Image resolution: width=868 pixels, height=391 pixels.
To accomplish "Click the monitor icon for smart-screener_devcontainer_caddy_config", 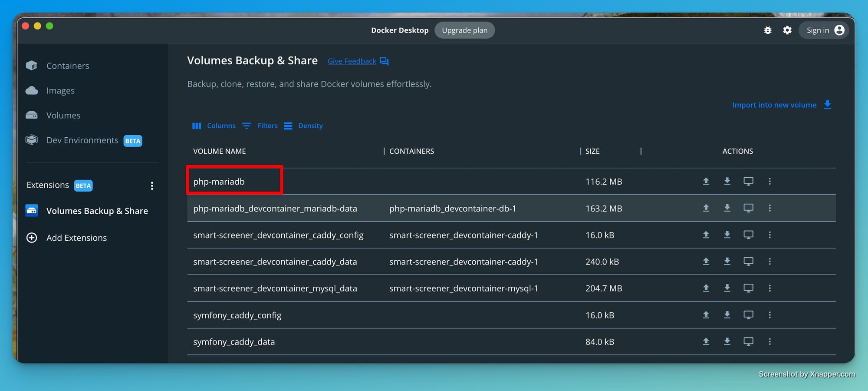I will 748,235.
